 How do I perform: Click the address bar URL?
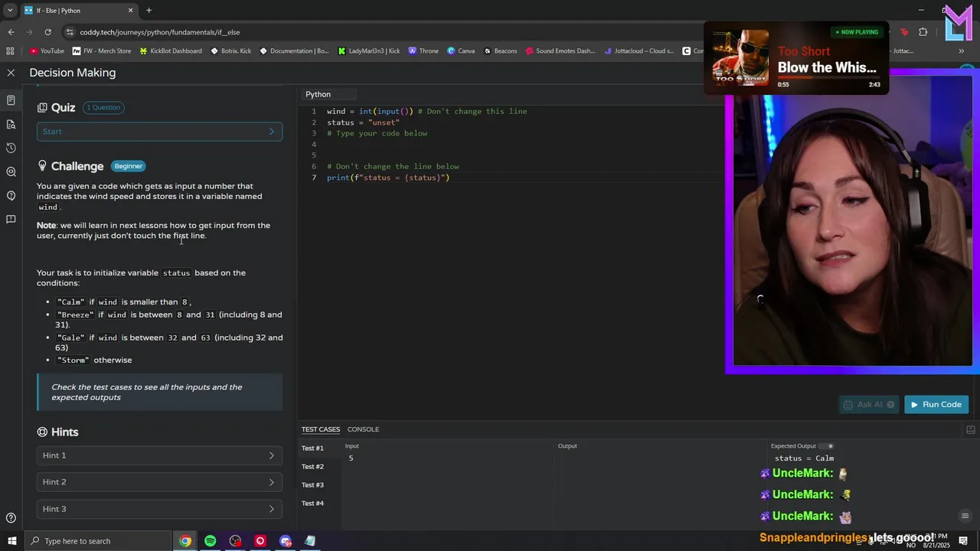[x=160, y=32]
